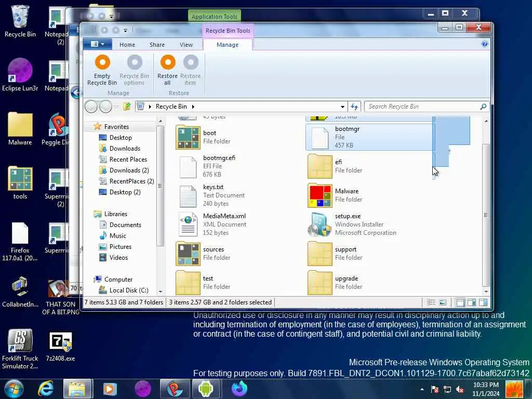
Task: Click the Up folder arrow icon
Action: pyautogui.click(x=127, y=107)
